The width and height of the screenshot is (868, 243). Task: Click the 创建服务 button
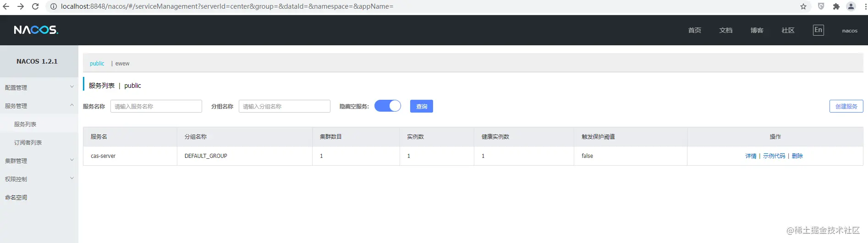(846, 106)
